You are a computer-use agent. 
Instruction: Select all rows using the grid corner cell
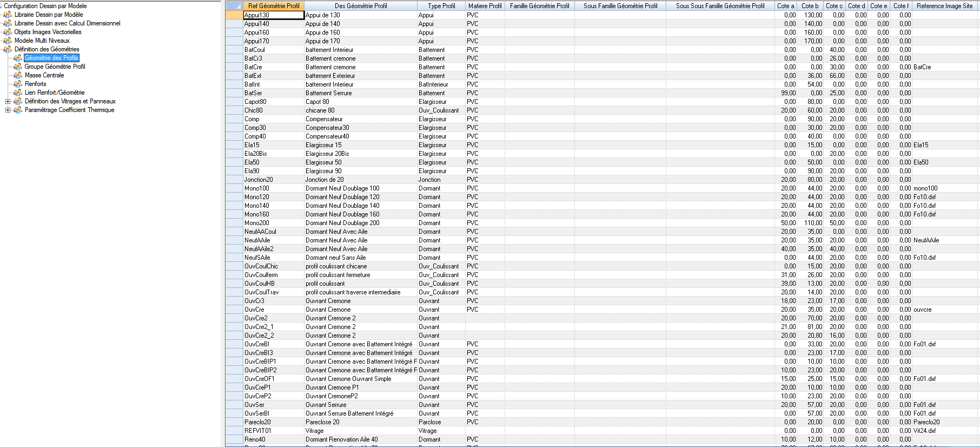tap(234, 6)
